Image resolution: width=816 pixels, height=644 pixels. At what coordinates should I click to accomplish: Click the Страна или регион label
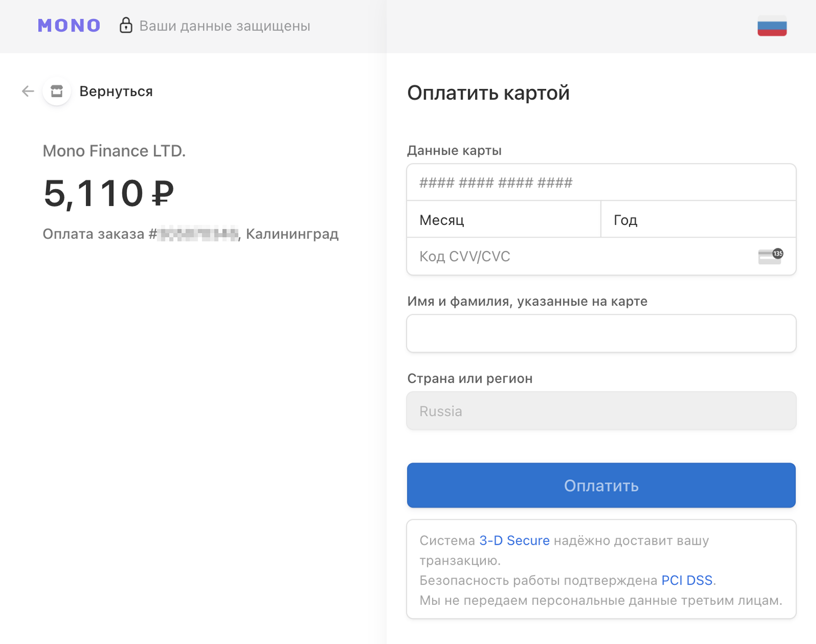[470, 378]
